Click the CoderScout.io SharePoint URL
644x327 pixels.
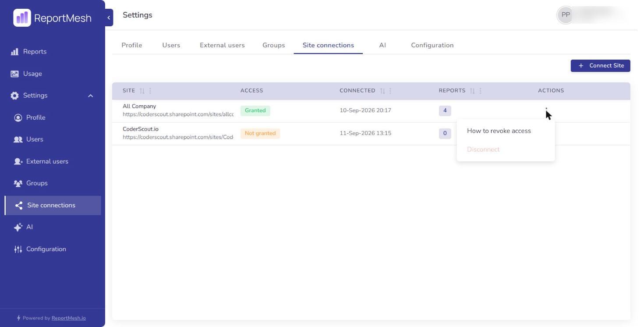tap(178, 137)
